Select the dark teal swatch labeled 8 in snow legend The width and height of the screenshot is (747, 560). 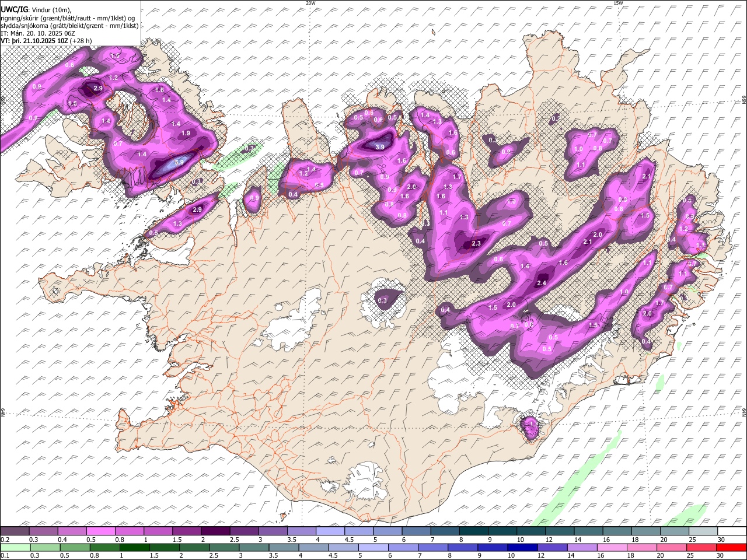474,531
